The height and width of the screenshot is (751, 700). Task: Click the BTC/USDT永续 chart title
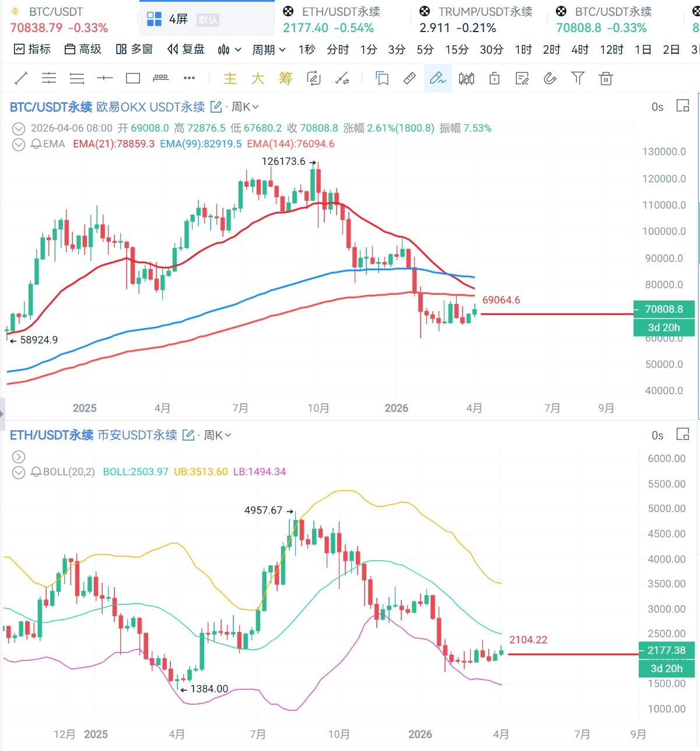(51, 107)
